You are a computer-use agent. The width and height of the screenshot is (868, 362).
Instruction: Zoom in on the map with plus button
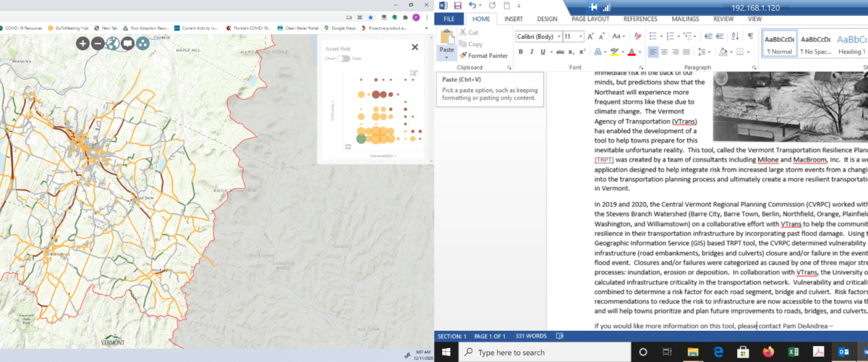[x=82, y=43]
